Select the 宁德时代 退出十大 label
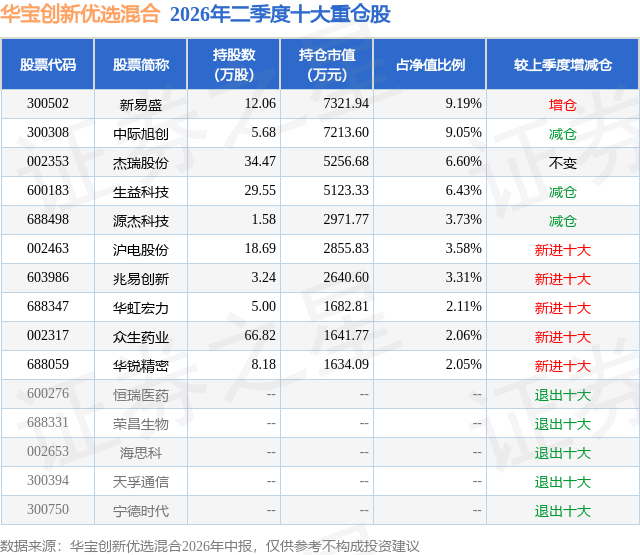The width and height of the screenshot is (640, 555). [562, 510]
